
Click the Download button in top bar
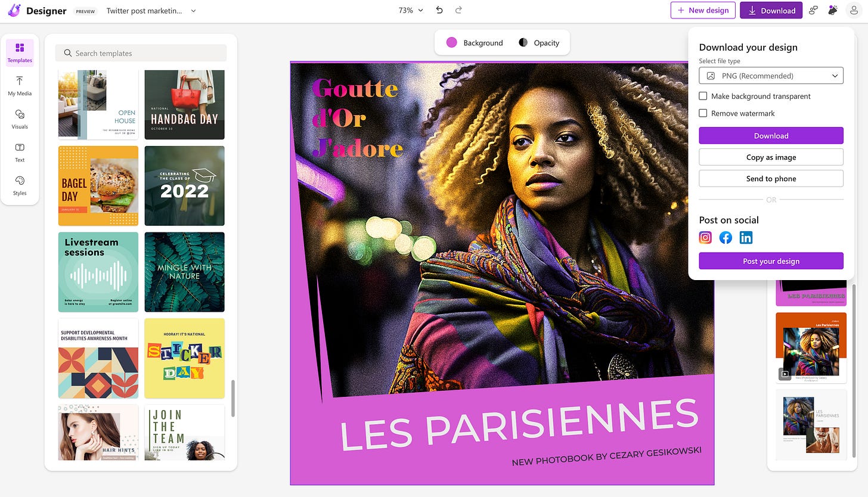(771, 10)
